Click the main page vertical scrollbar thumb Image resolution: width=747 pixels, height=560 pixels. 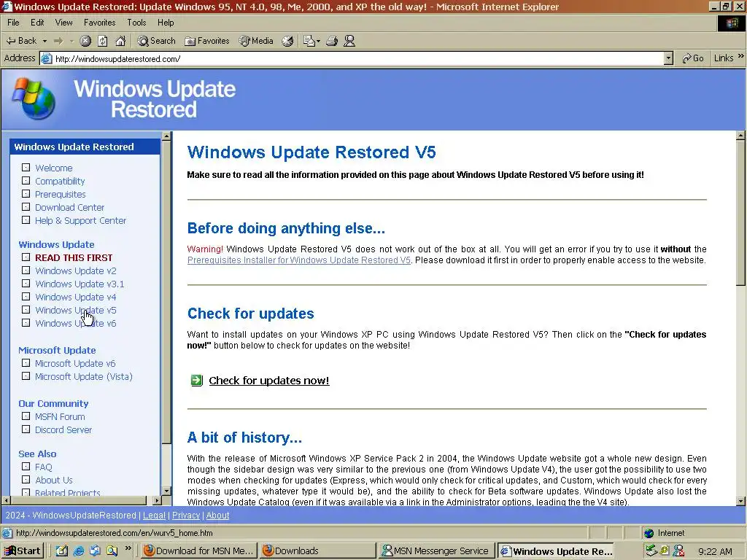pyautogui.click(x=741, y=213)
